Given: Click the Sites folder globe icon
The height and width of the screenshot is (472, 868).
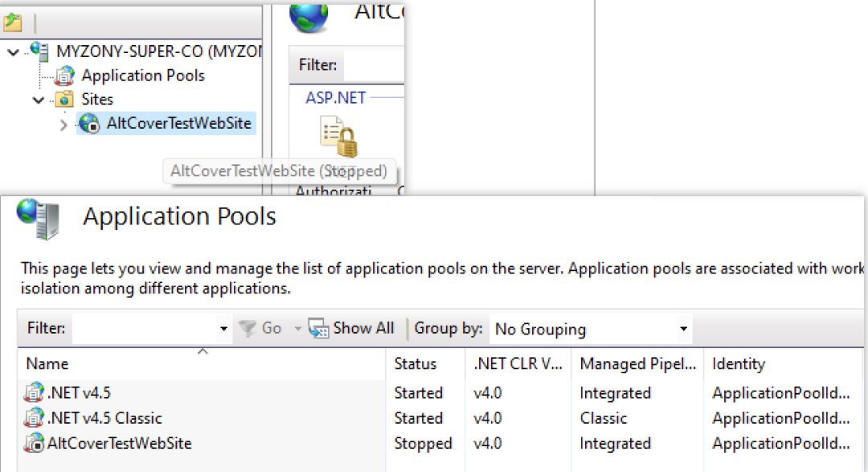Looking at the screenshot, I should click(x=63, y=100).
